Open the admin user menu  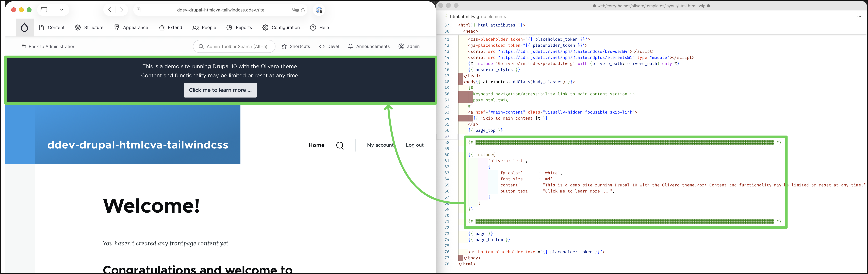pyautogui.click(x=409, y=47)
